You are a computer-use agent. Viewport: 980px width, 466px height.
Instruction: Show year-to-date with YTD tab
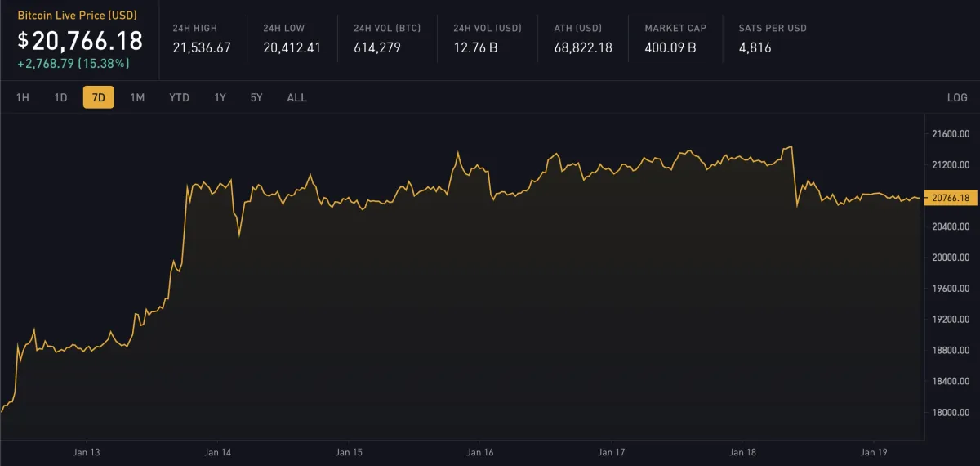179,97
